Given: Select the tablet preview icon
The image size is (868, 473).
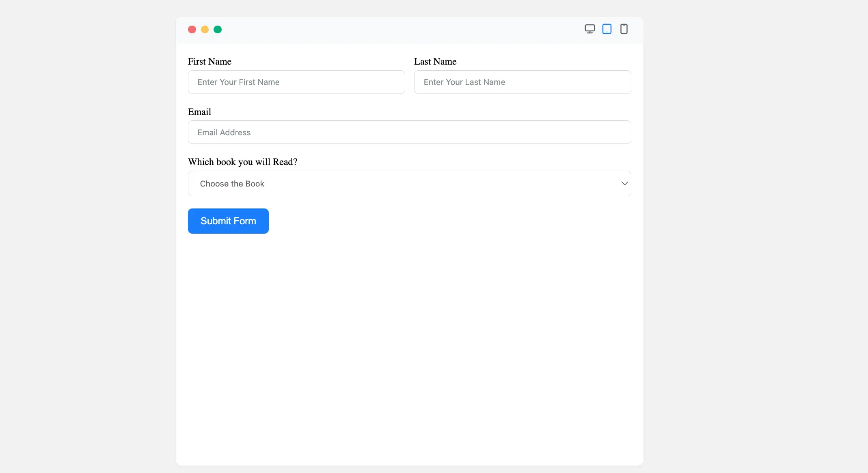Looking at the screenshot, I should tap(607, 29).
